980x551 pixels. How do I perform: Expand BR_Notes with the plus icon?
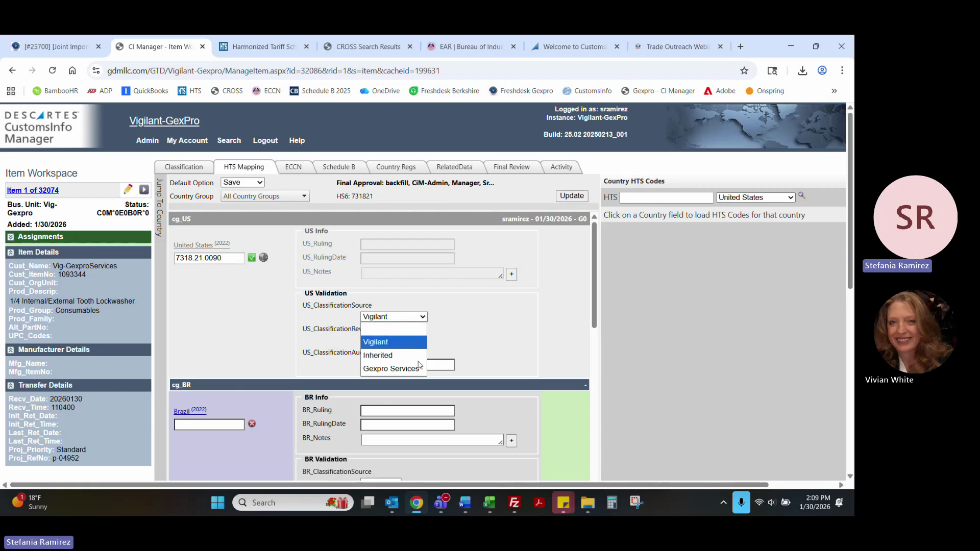pos(511,441)
